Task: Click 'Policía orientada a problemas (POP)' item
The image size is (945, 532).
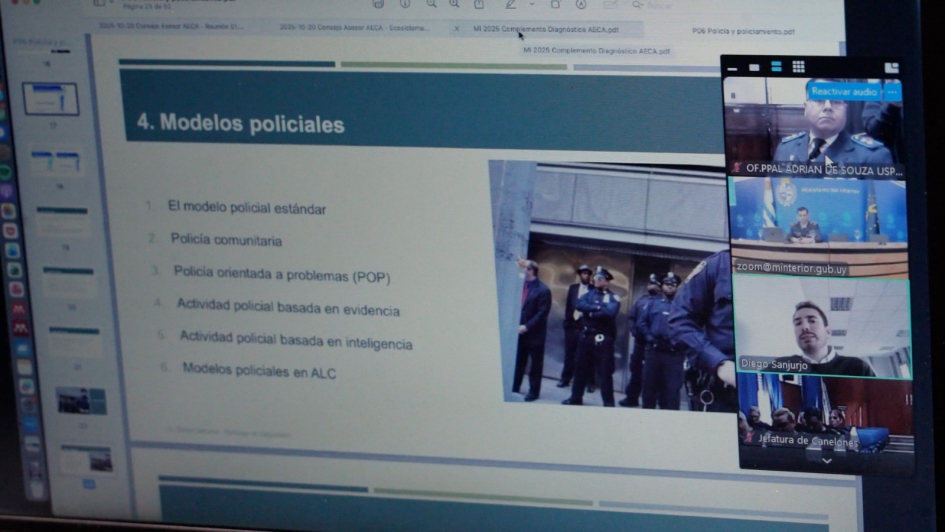Action: (x=282, y=274)
